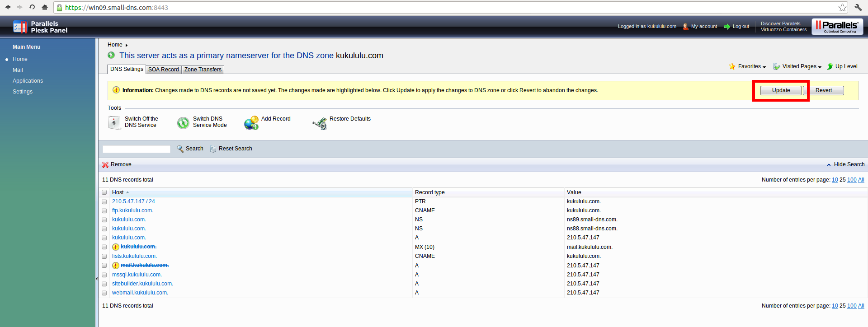
Task: Click the Up Level green arrow icon
Action: tap(830, 66)
